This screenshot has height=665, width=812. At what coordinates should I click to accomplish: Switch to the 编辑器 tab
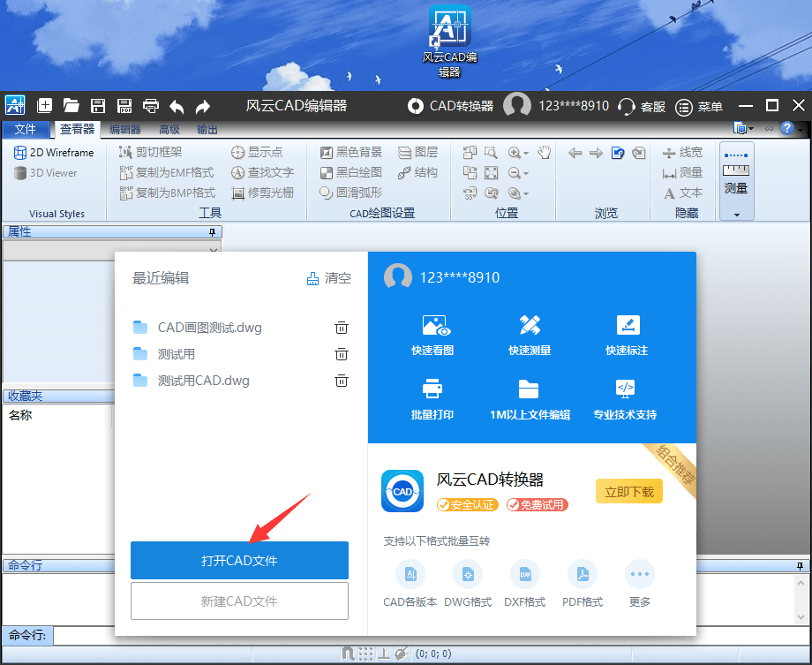click(x=124, y=130)
